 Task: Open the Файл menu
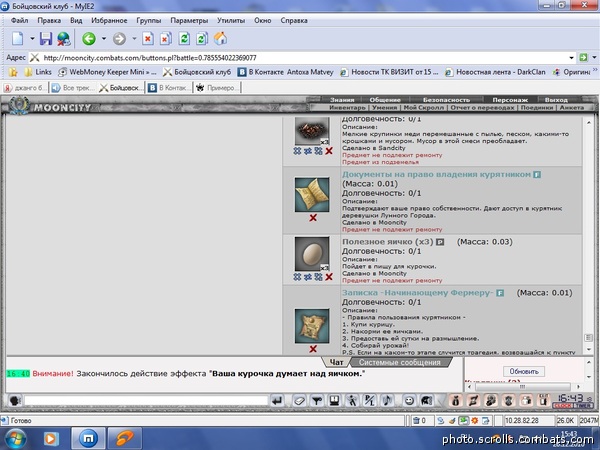click(x=20, y=21)
